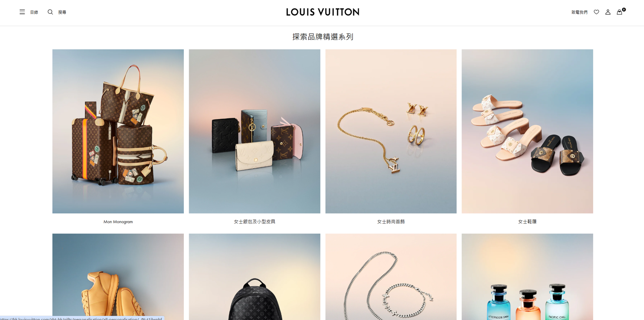
Task: Click the Mon Monogram caption link
Action: tap(118, 222)
